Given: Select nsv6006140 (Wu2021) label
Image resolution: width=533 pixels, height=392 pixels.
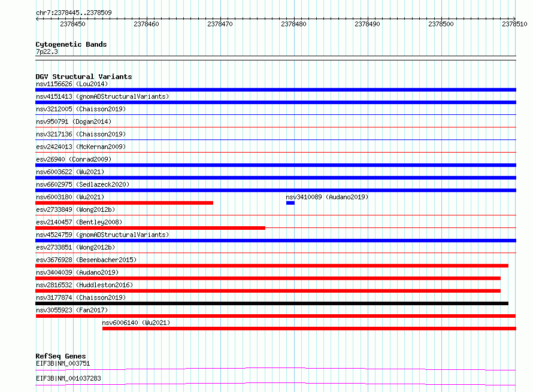Looking at the screenshot, I should [136, 323].
